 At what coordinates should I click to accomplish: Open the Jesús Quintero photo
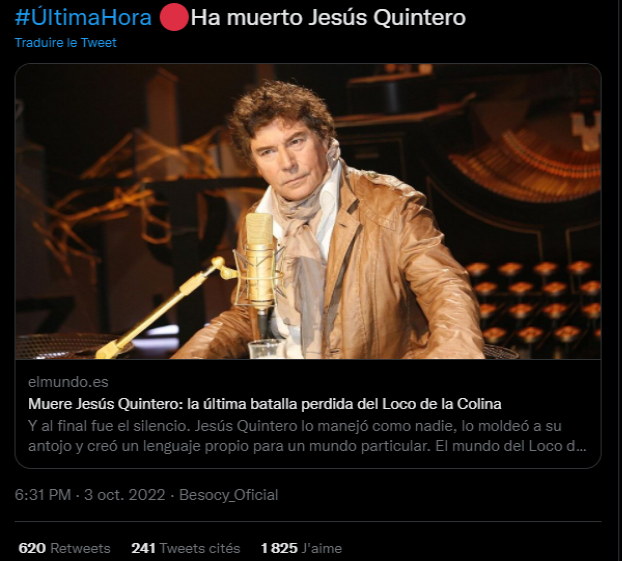tap(308, 211)
